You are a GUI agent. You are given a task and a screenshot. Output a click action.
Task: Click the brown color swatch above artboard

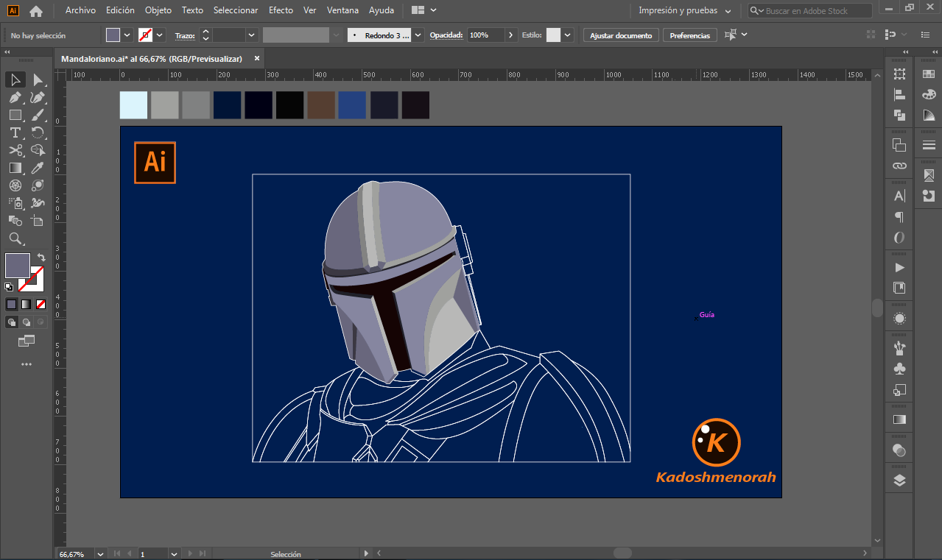click(x=321, y=105)
